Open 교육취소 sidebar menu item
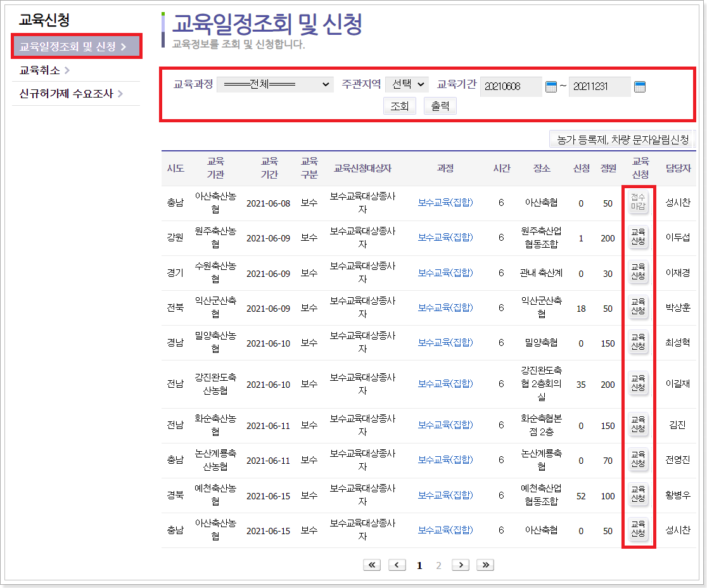The height and width of the screenshot is (588, 707). [44, 70]
